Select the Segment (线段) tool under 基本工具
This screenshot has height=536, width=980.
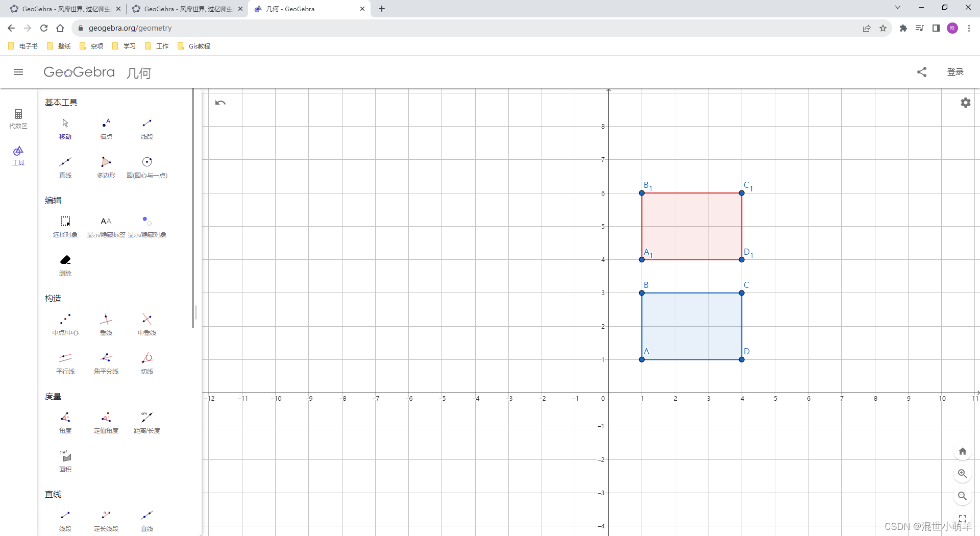tap(147, 129)
